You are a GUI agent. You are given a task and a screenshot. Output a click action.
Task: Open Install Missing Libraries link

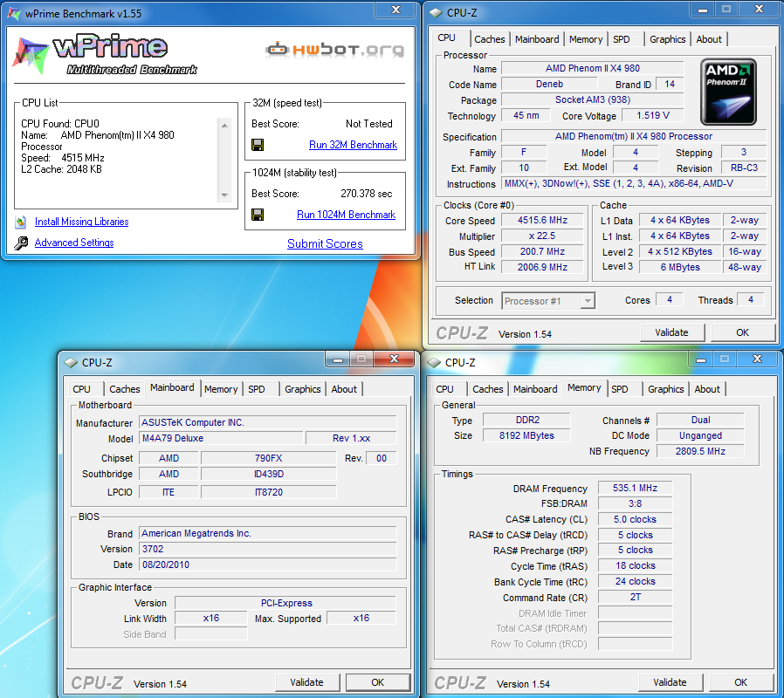pyautogui.click(x=81, y=222)
